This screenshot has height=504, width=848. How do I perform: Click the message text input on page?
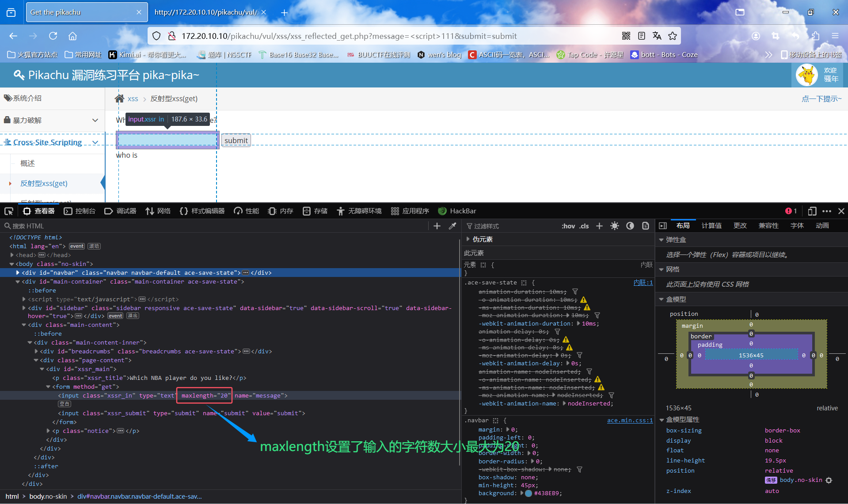click(167, 140)
